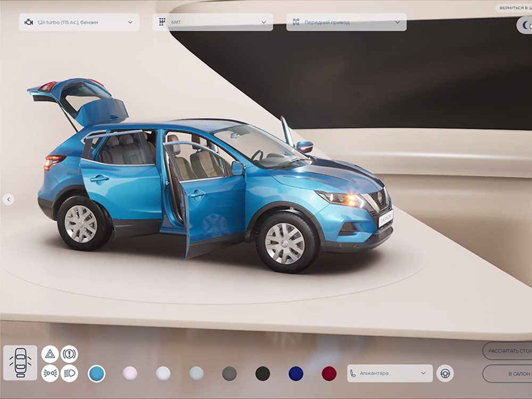Screen dimensions: 532x399
Task: Pick the dark blue body color
Action: tap(296, 373)
